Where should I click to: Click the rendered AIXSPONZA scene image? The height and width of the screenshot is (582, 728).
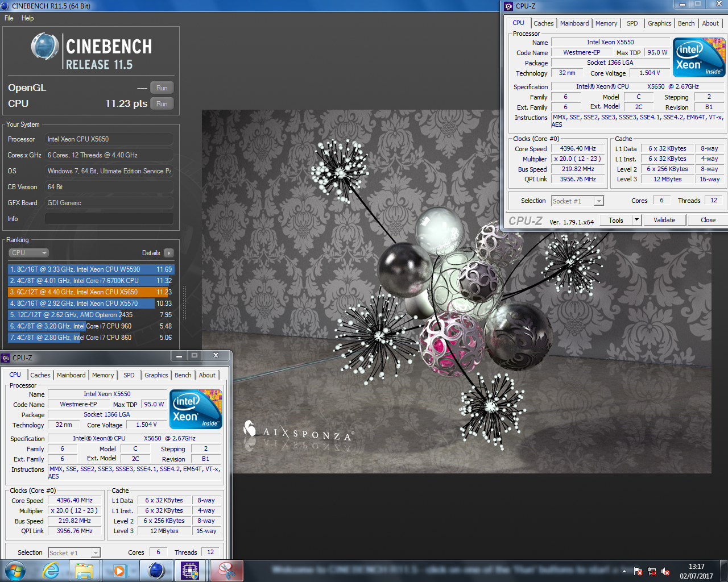(457, 292)
